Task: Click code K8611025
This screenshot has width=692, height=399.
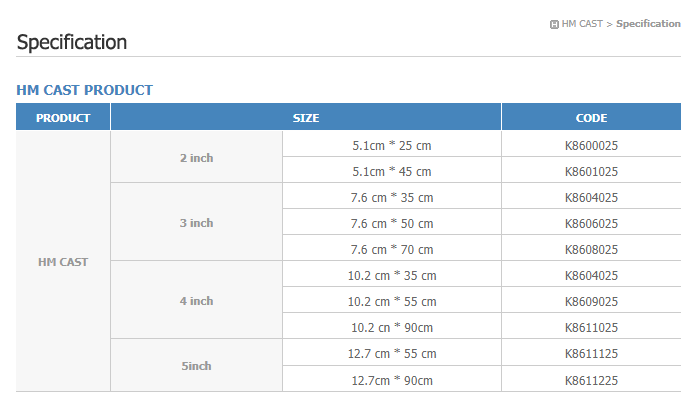Action: tap(591, 327)
